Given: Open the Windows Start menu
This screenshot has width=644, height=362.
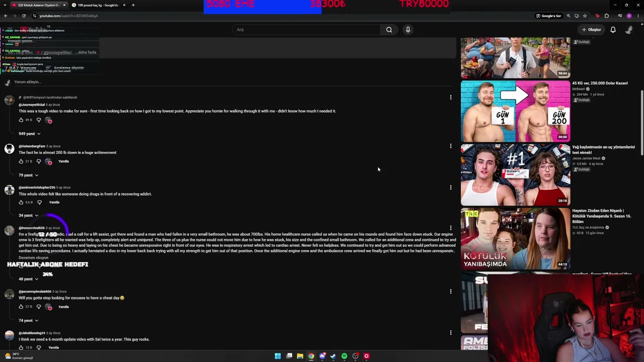Looking at the screenshot, I should tap(278, 356).
